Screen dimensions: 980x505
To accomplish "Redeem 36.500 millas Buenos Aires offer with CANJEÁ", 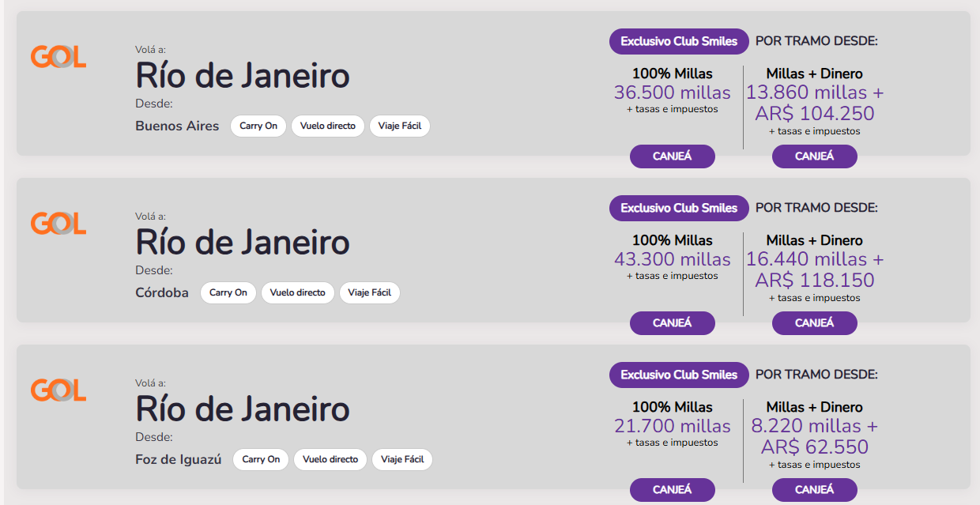I will pyautogui.click(x=673, y=156).
